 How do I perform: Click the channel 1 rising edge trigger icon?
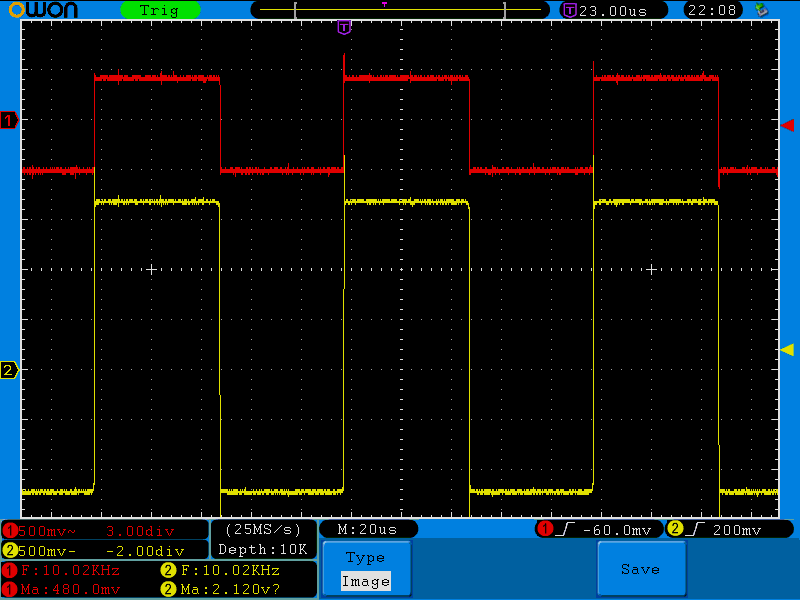click(x=565, y=530)
